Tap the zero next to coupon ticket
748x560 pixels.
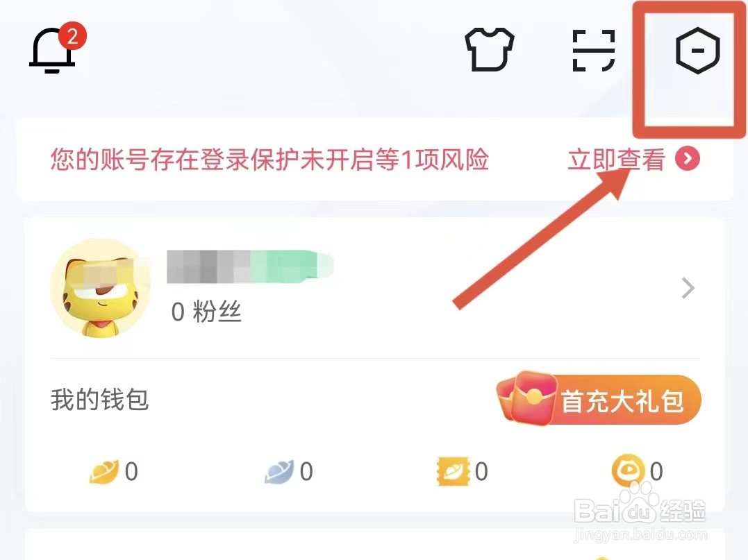click(481, 472)
